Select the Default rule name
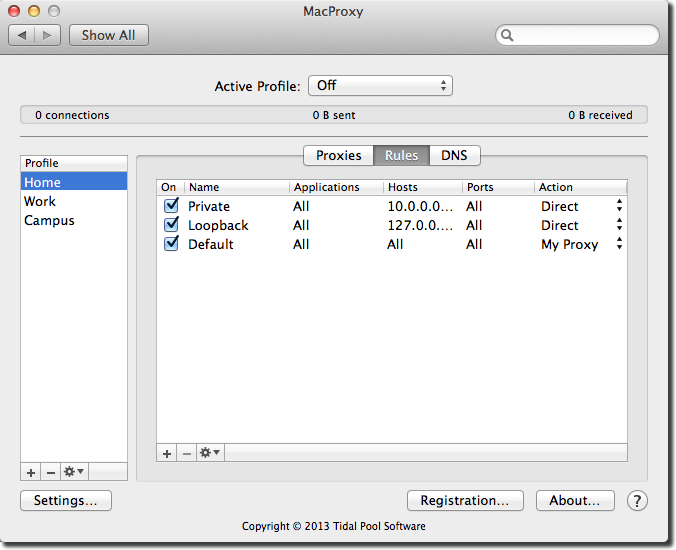Screen dimensions: 676x550 [x=211, y=244]
